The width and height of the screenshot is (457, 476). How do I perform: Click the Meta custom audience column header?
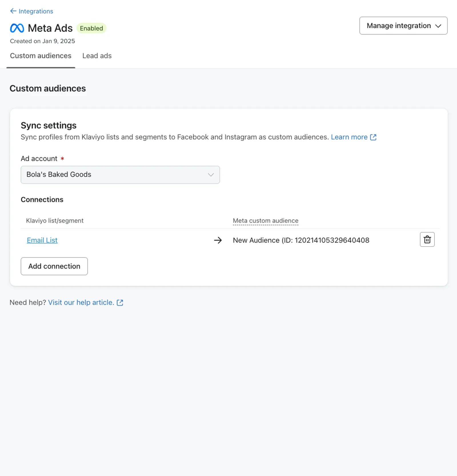[265, 221]
